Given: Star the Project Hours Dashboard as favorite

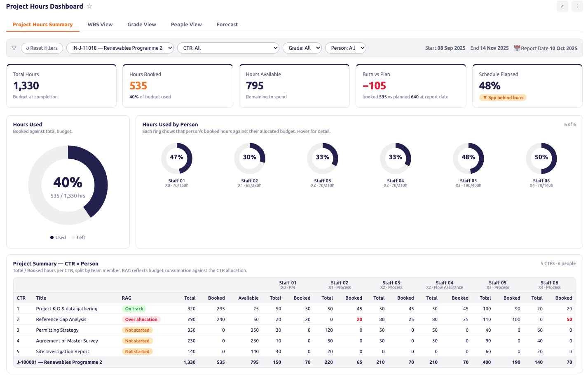Looking at the screenshot, I should click(89, 6).
